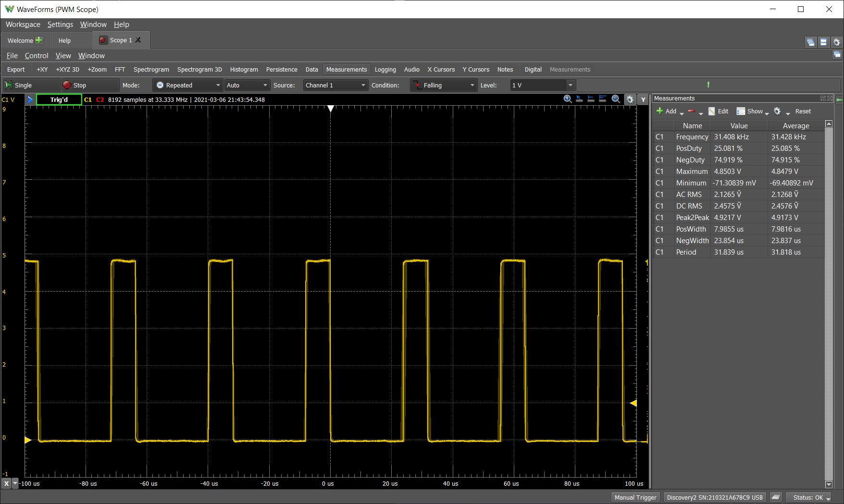Open the Auto trigger mode dropdown
The width and height of the screenshot is (844, 504).
pyautogui.click(x=247, y=85)
